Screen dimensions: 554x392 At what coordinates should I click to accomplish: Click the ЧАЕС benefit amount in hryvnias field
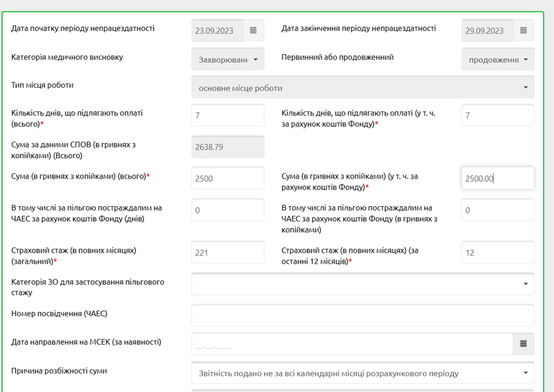pos(498,210)
